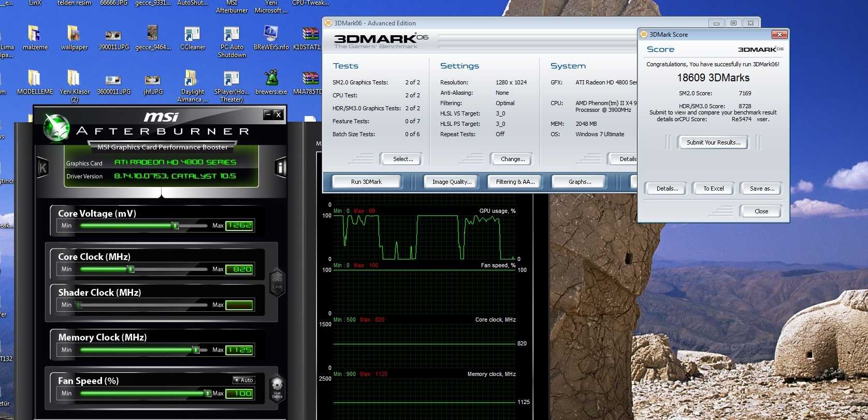Click the Close button in Score window
868x420 pixels.
[761, 211]
